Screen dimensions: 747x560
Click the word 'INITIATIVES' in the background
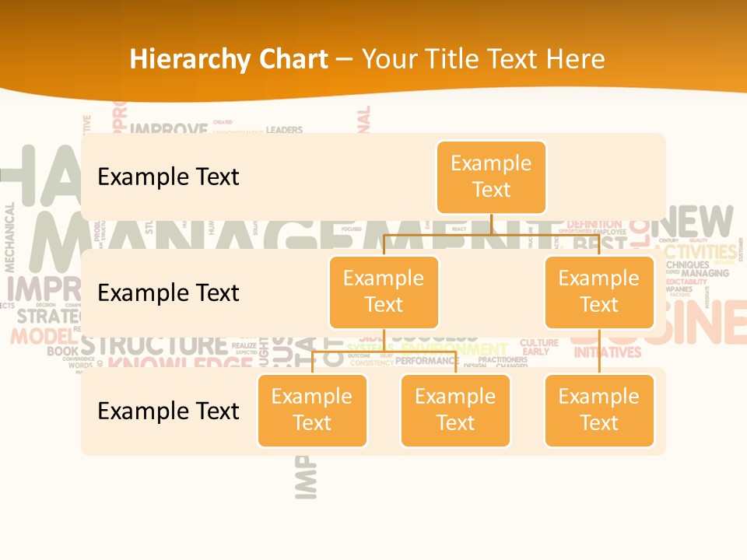[x=608, y=352]
